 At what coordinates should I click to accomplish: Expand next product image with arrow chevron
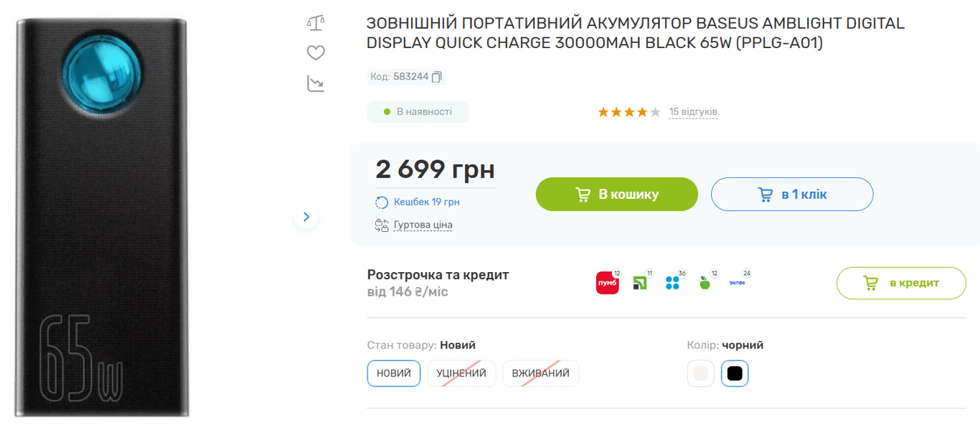pos(306,216)
